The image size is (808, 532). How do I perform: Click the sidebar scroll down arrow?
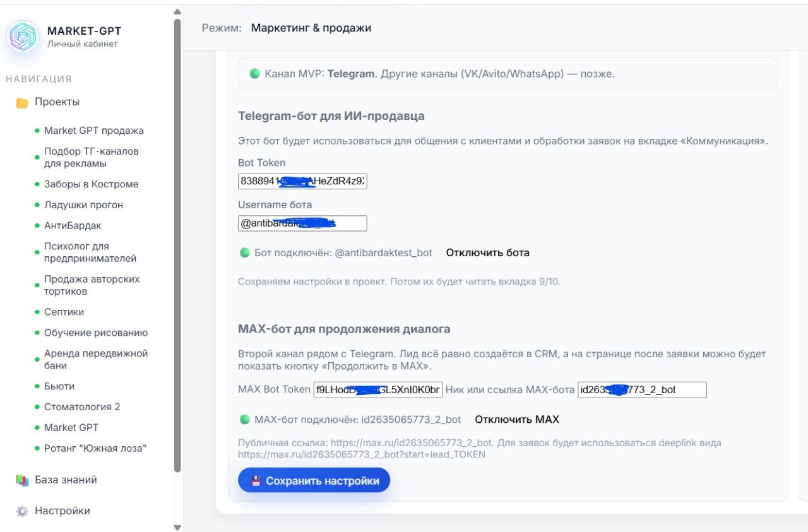[177, 527]
